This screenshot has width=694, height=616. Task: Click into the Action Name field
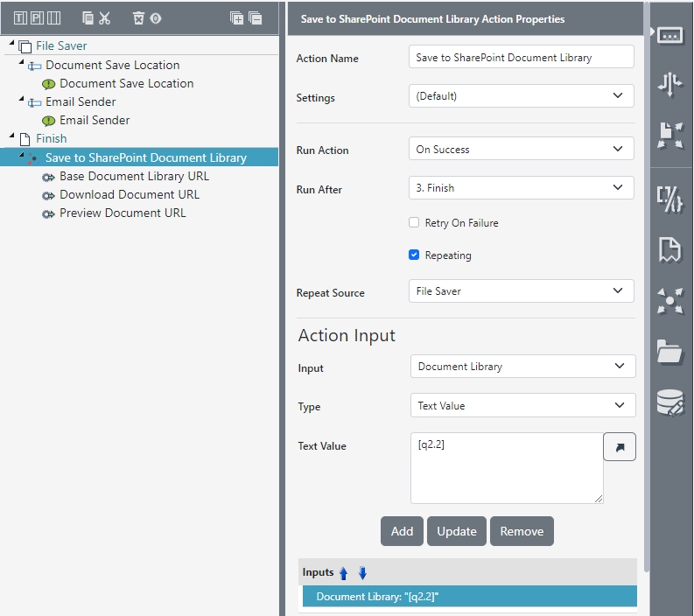click(x=521, y=57)
